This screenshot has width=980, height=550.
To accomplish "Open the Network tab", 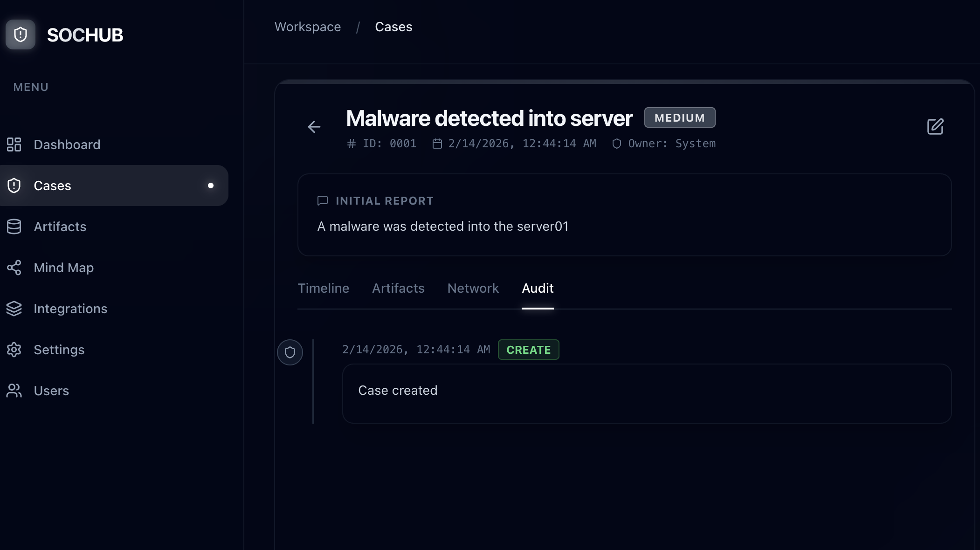I will tap(473, 288).
